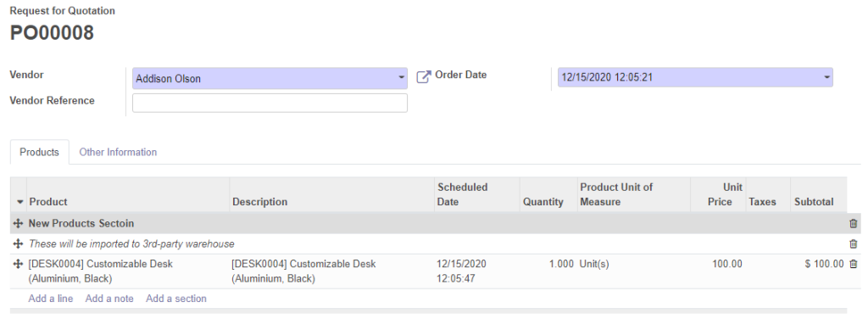Focus the Vendor Reference input field
868x319 pixels.
point(270,103)
